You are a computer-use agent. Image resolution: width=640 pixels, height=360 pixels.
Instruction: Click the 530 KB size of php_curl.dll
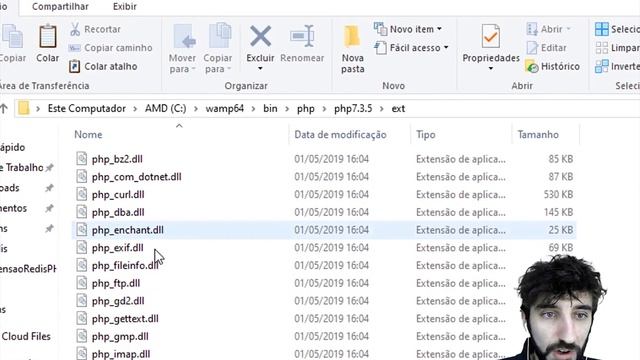[x=558, y=195]
